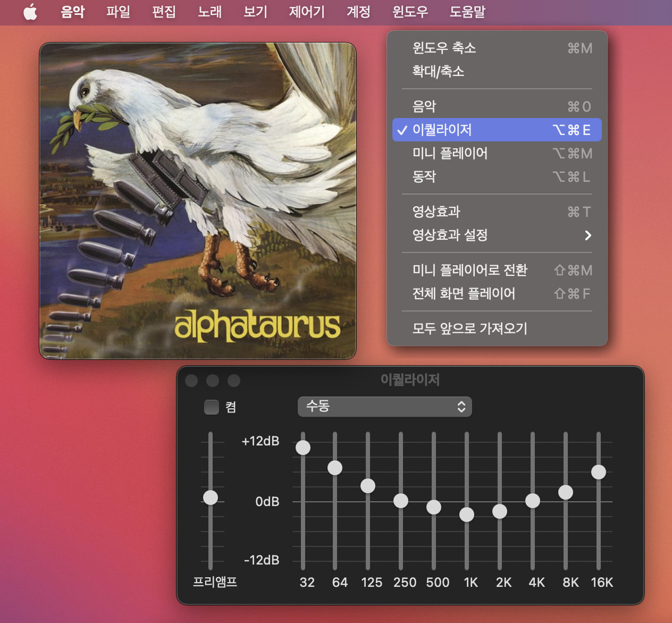This screenshot has height=623, width=672.
Task: Choose 영상효과 menu entry
Action: click(x=497, y=212)
